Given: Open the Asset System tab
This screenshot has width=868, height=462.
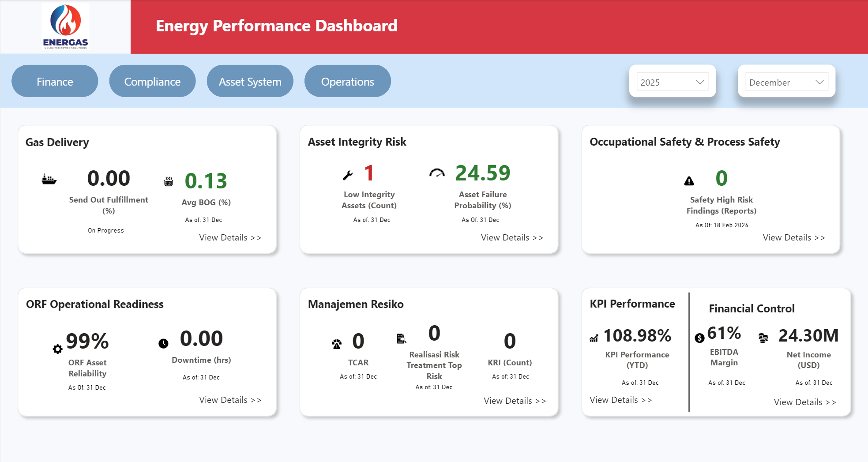Looking at the screenshot, I should tap(250, 81).
